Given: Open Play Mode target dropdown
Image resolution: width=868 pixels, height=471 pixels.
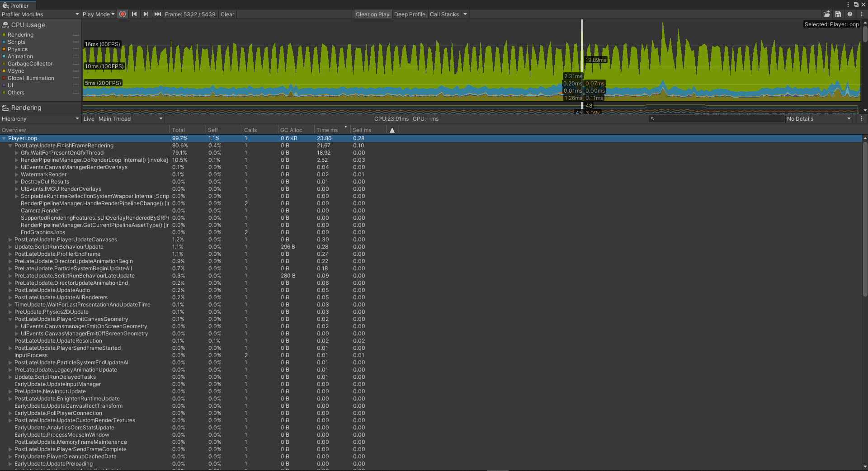Looking at the screenshot, I should pyautogui.click(x=99, y=14).
